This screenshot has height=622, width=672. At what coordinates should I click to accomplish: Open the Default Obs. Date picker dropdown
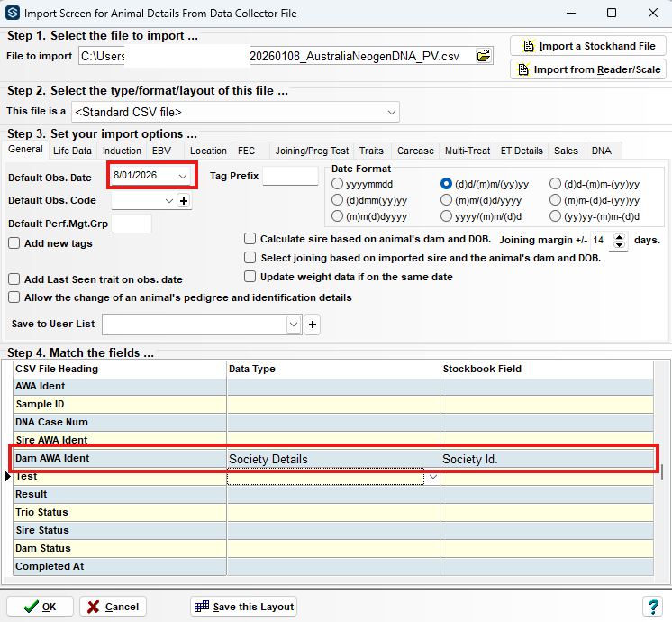tap(183, 176)
